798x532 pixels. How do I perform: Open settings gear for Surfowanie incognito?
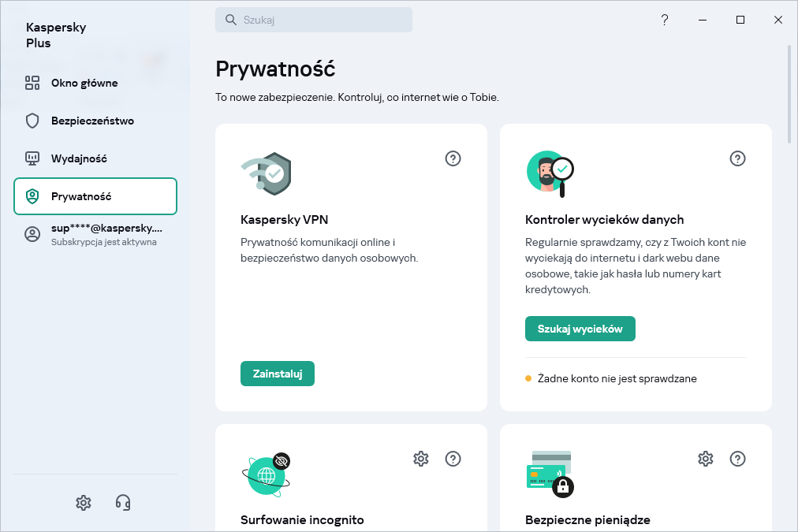point(421,459)
